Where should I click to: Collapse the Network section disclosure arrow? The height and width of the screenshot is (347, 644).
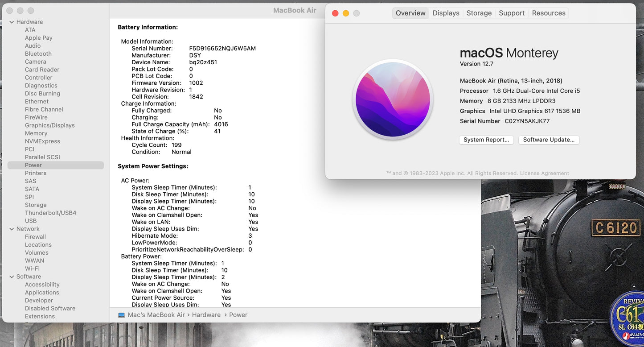coord(12,229)
